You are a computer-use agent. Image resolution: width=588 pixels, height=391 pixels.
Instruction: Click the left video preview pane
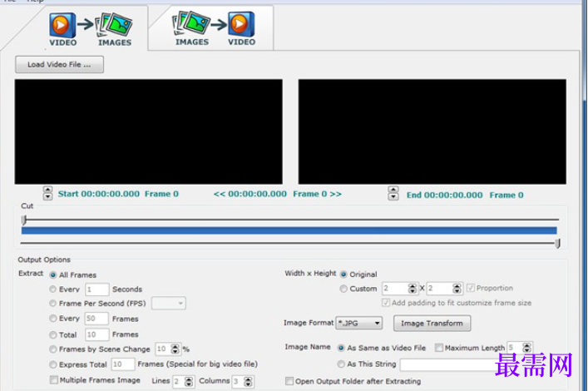pyautogui.click(x=149, y=131)
